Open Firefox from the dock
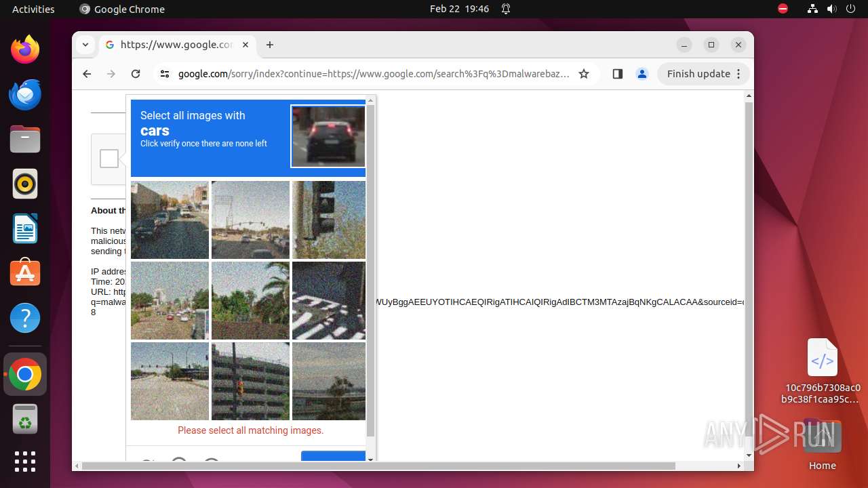Viewport: 868px width, 488px height. (25, 49)
